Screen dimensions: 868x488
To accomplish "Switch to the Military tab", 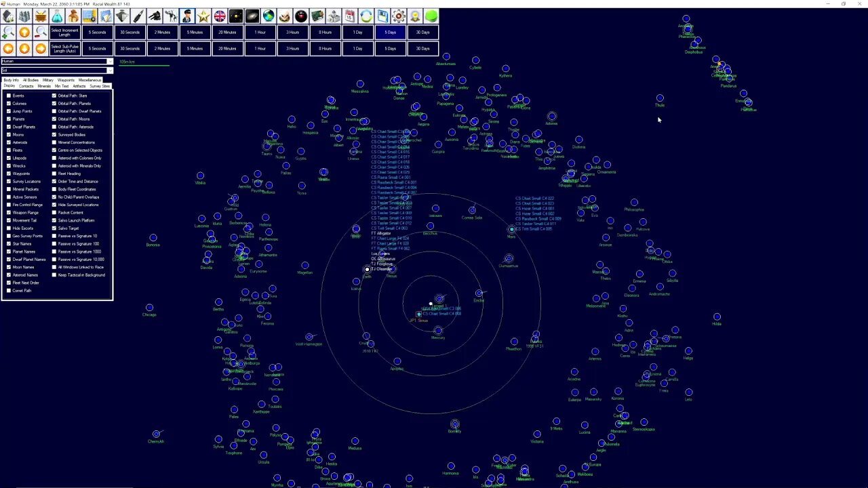I will (47, 80).
